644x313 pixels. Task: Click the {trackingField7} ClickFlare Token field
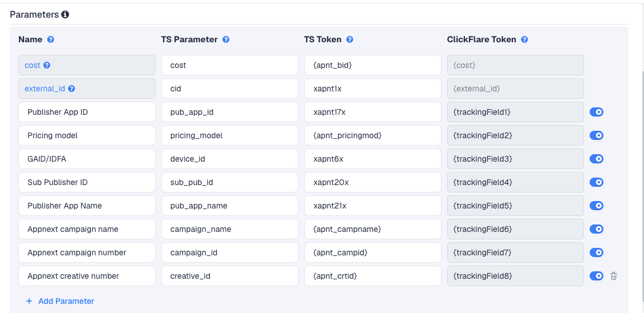[515, 252]
